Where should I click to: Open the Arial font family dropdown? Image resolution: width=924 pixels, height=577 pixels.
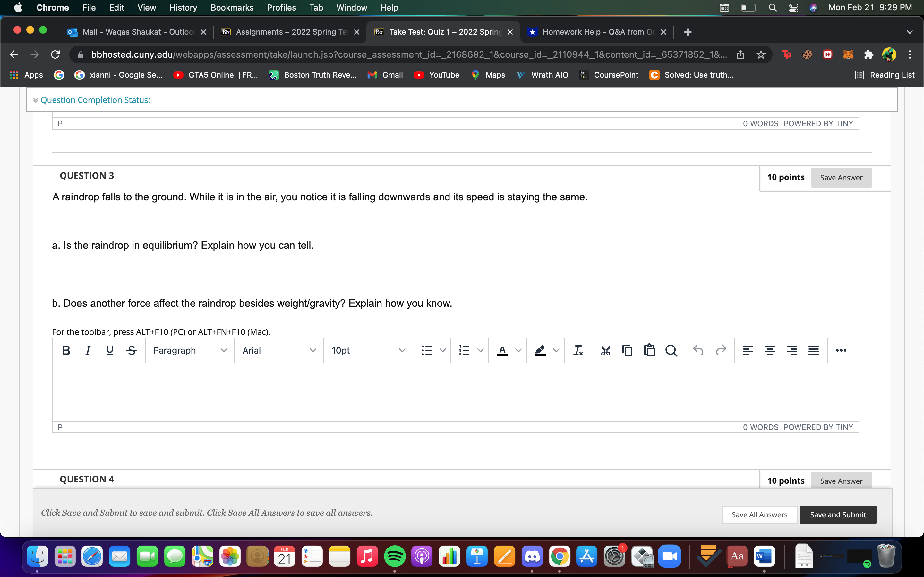pos(279,350)
